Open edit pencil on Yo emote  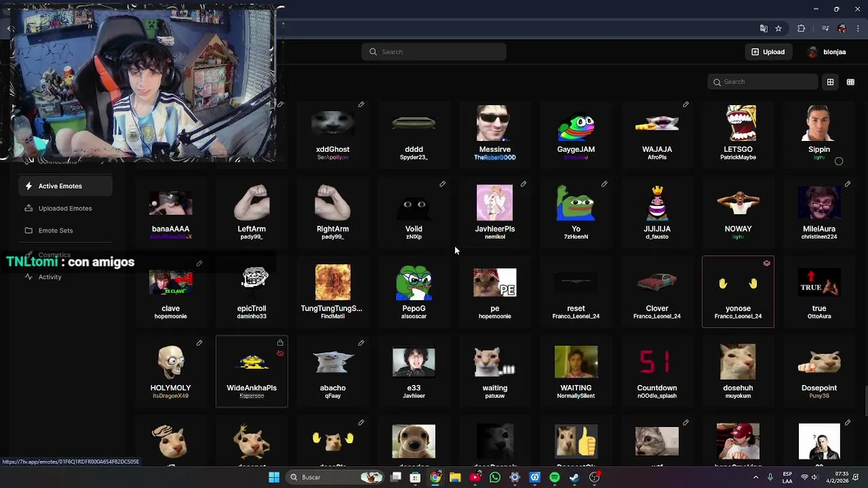click(x=604, y=184)
